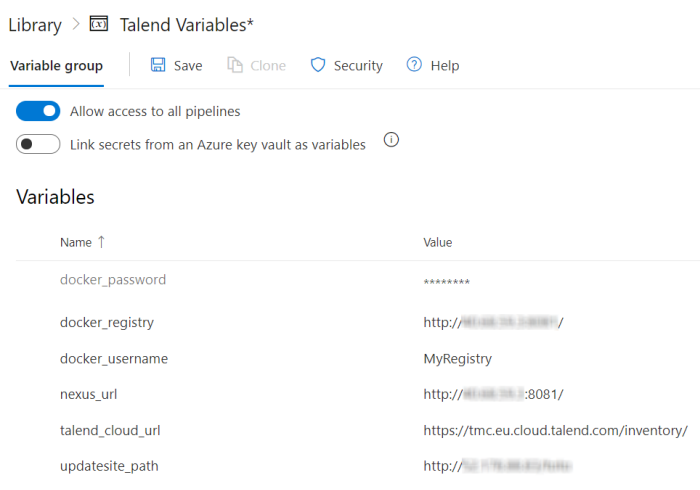Click the info icon next to Azure key vault

coord(391,140)
